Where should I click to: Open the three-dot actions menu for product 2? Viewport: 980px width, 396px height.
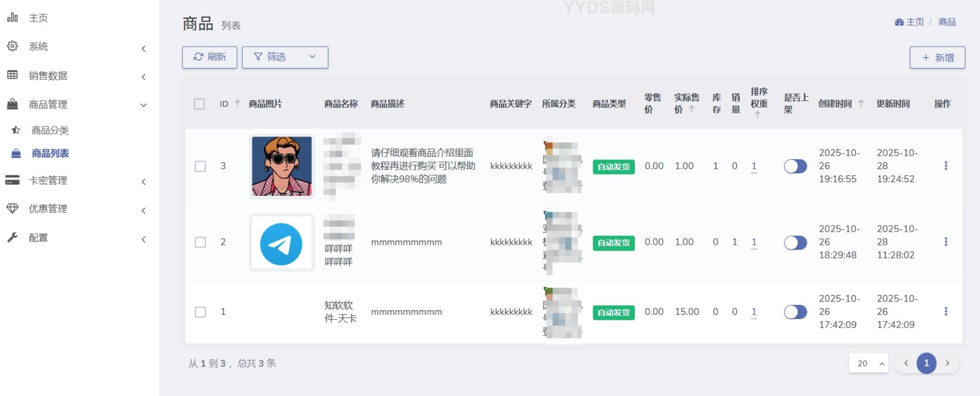946,242
